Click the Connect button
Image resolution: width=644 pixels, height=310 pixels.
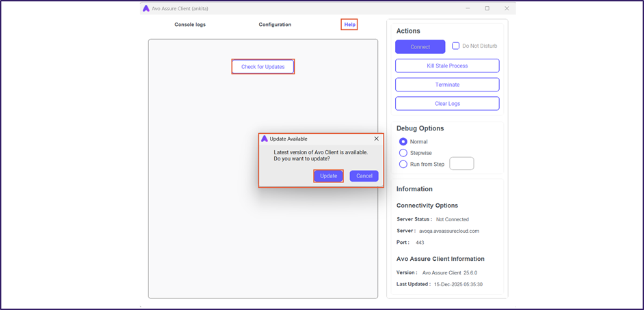[420, 46]
